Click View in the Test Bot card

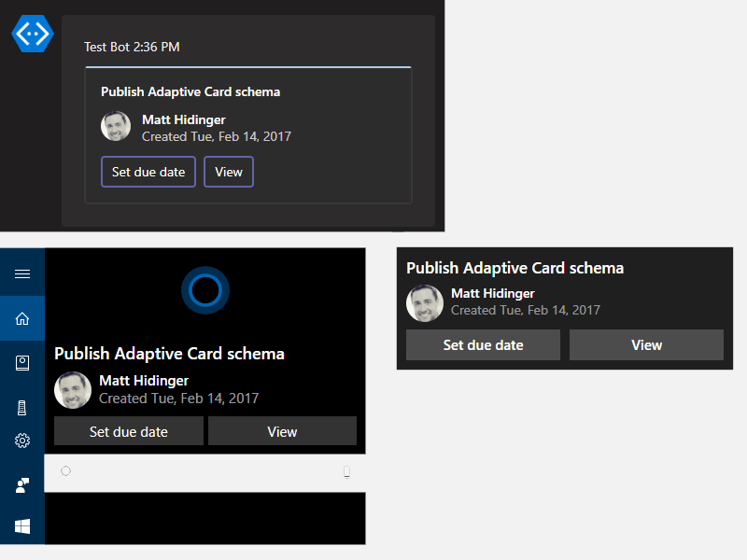pyautogui.click(x=228, y=172)
